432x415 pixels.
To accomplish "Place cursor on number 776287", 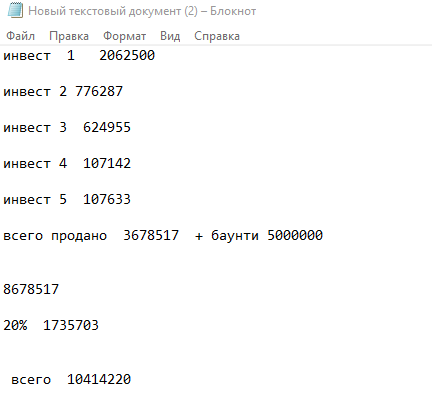I will click(99, 91).
